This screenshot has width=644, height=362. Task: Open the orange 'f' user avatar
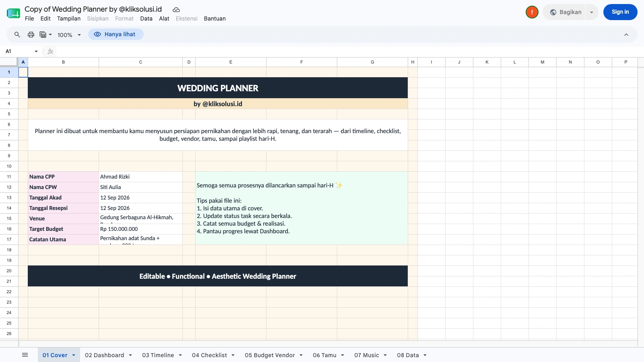[x=532, y=12]
